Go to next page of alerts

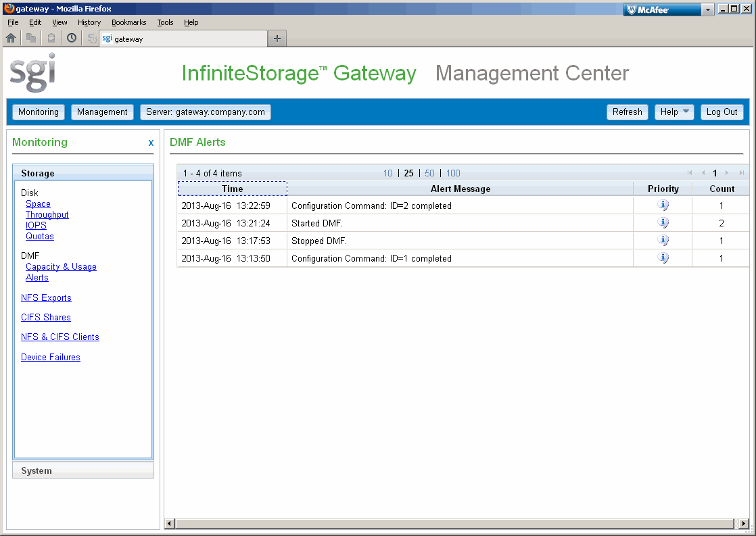tap(727, 173)
